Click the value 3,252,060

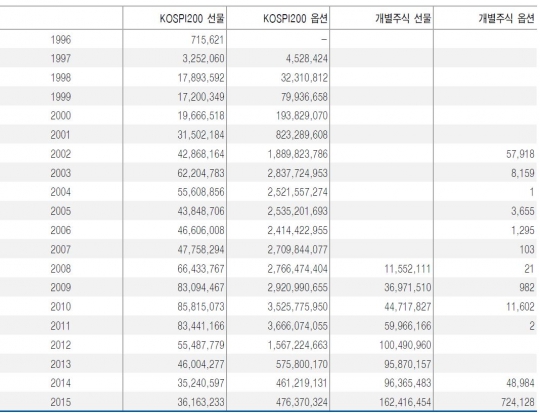203,59
